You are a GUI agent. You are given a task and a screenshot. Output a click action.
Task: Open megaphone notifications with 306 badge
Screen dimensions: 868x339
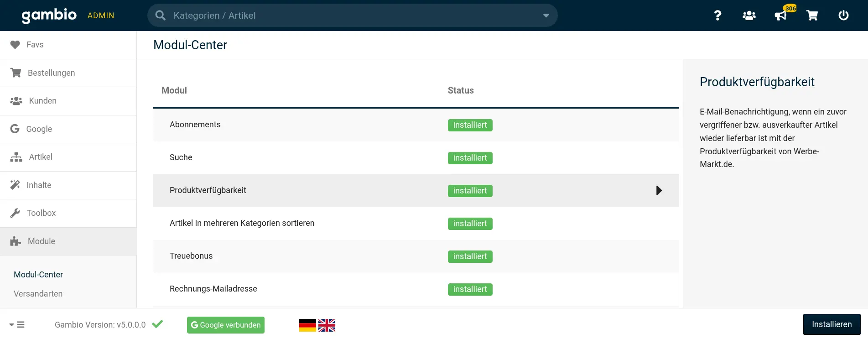[x=781, y=16]
